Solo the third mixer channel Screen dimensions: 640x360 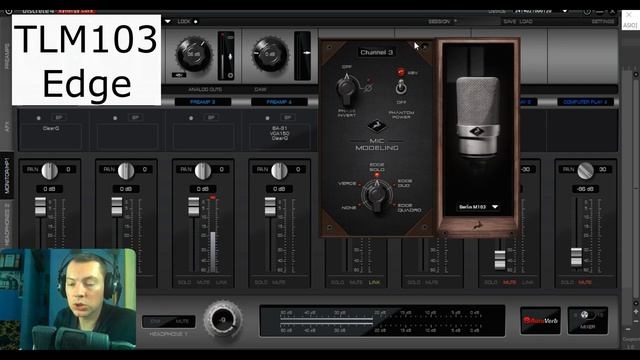coord(184,282)
